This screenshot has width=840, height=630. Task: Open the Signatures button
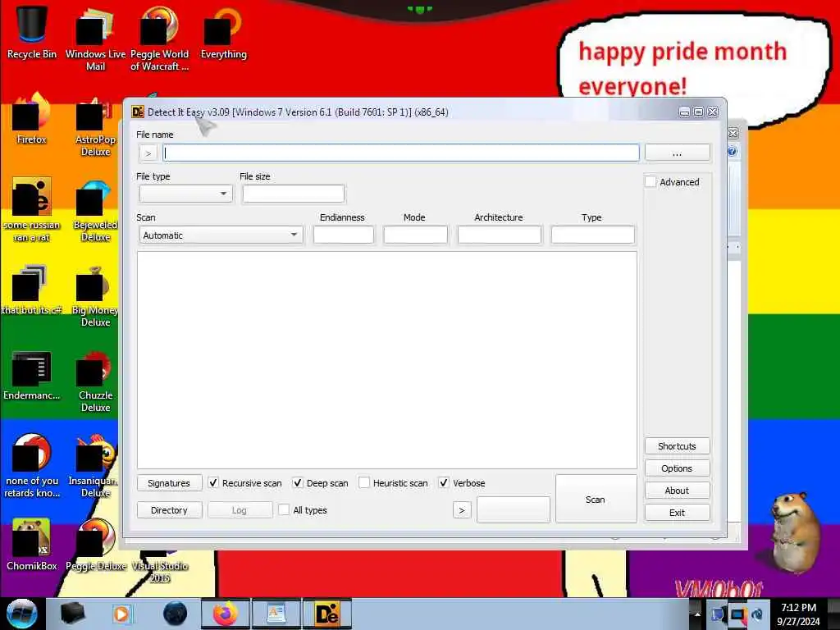169,482
